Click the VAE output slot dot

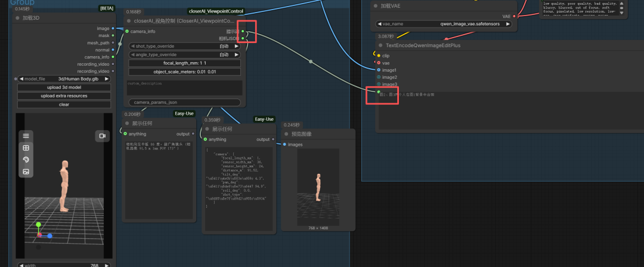(x=514, y=16)
